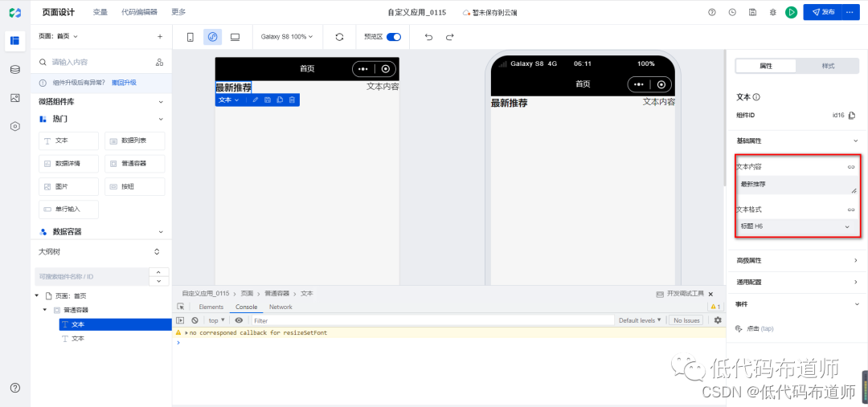Open help in the top right header

pos(712,12)
